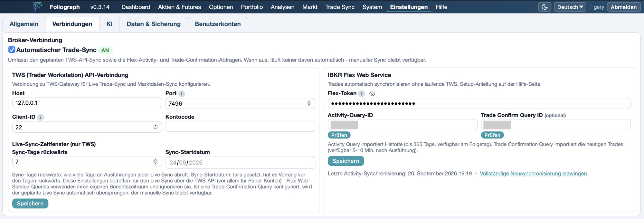The width and height of the screenshot is (644, 219).
Task: Select the Verbindungen tab
Action: [x=72, y=24]
